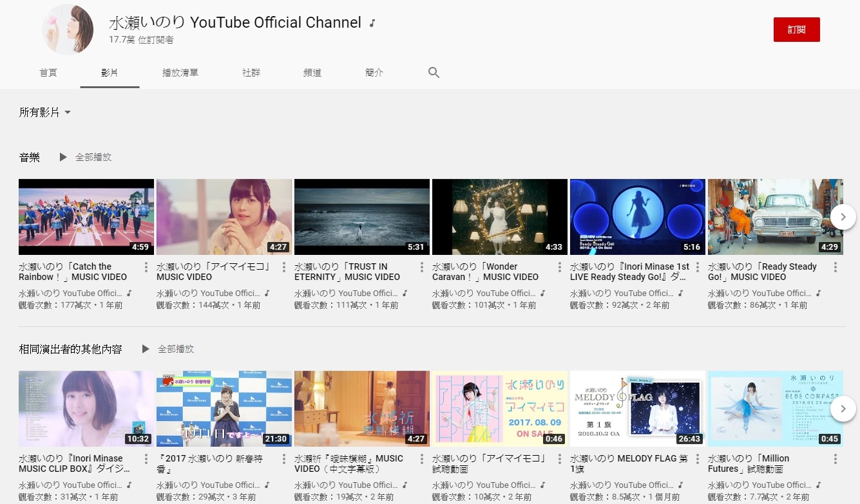Viewport: 860px width, 504px height.
Task: View the 簡介 tab
Action: pyautogui.click(x=374, y=73)
